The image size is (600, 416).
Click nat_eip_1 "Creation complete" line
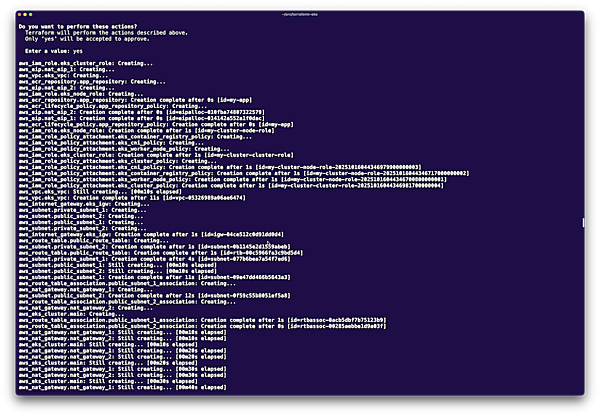(x=142, y=119)
